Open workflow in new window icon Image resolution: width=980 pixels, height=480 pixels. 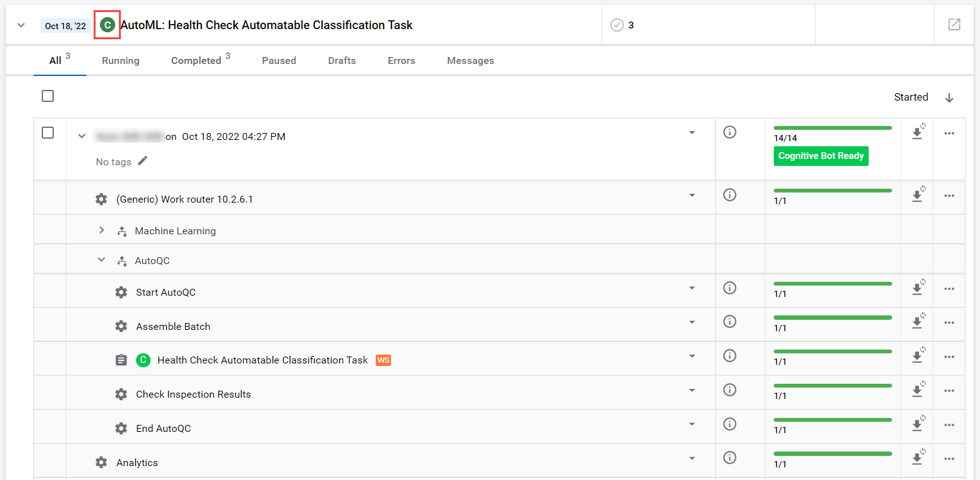coord(954,25)
